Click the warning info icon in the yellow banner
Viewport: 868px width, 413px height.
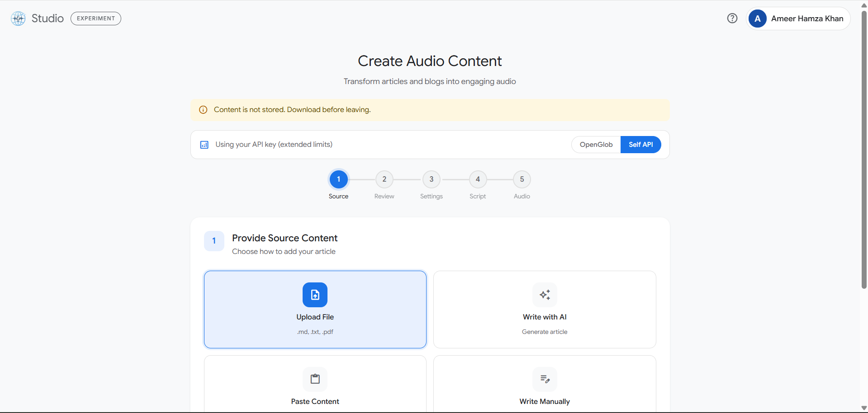coord(203,109)
